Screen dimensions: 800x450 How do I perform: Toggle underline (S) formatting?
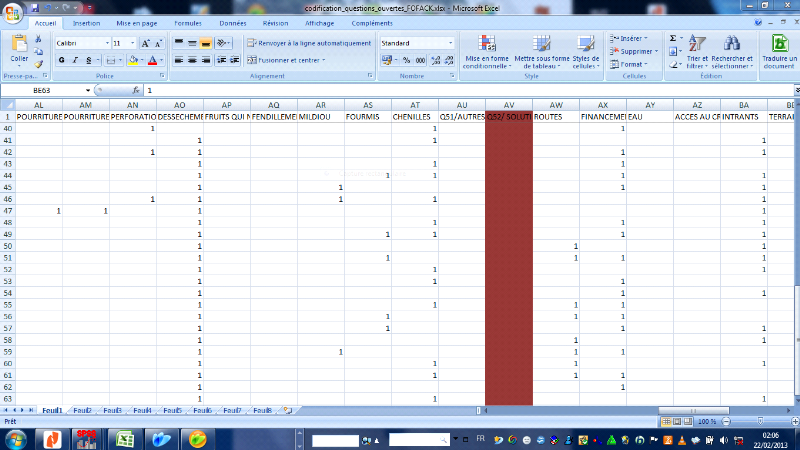coord(88,60)
